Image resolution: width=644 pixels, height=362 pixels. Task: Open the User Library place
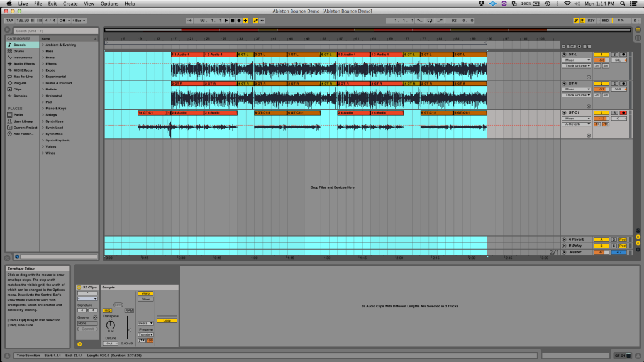(23, 121)
